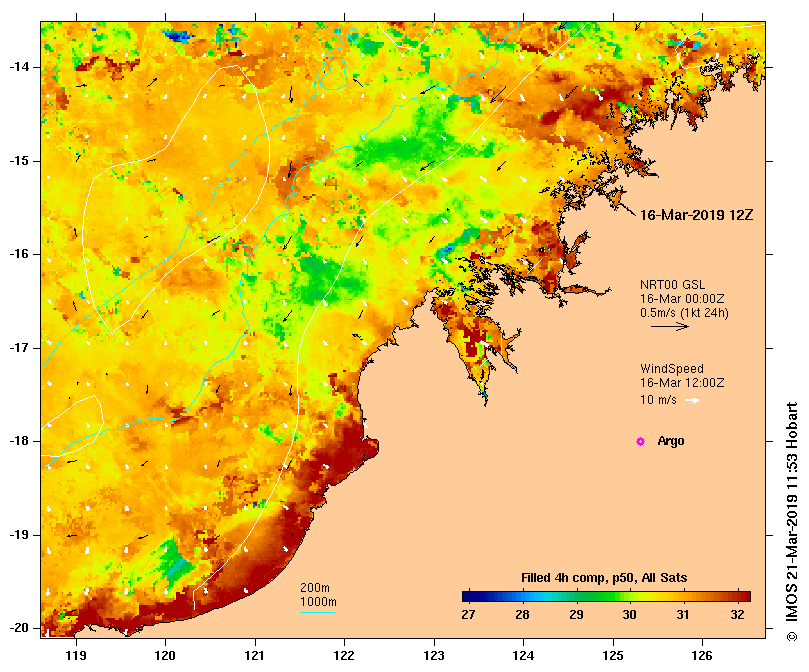Click the dark red end of colorbar

pyautogui.click(x=745, y=597)
